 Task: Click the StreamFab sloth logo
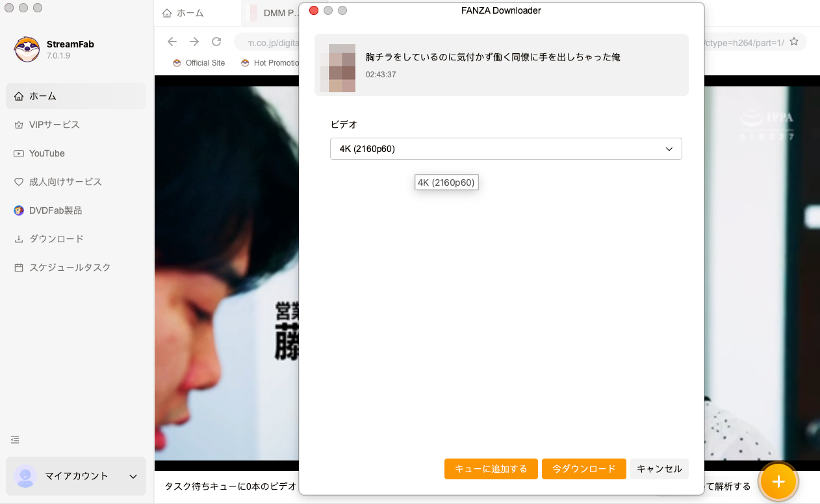(x=27, y=49)
